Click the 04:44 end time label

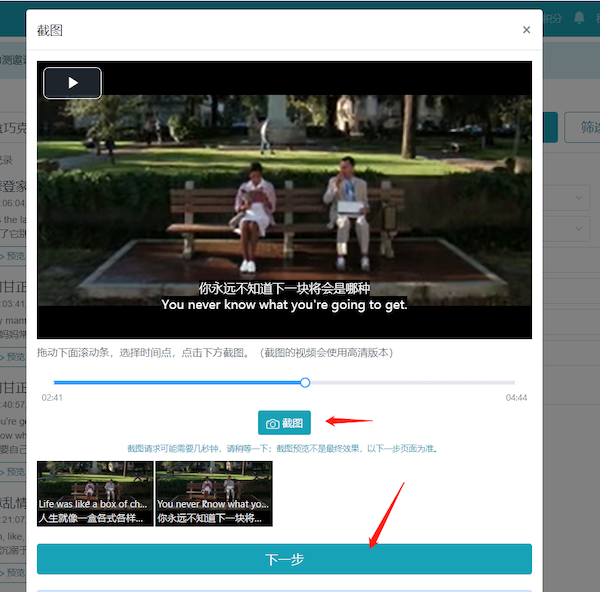(x=516, y=398)
